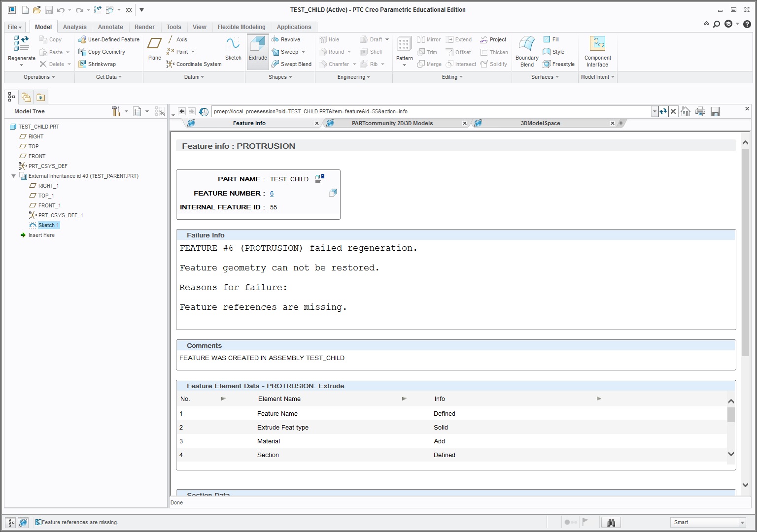
Task: Open the Smart selection filter dropdown
Action: [742, 522]
